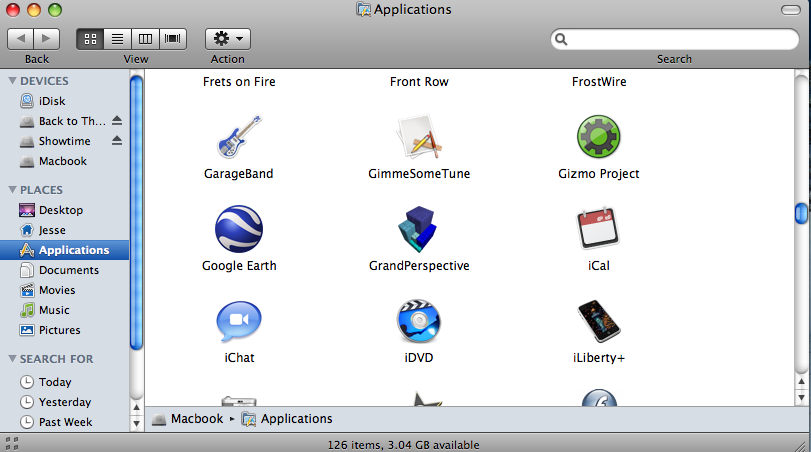Launch the iChat speech bubble icon
Screen dimensions: 811x452
(238, 321)
